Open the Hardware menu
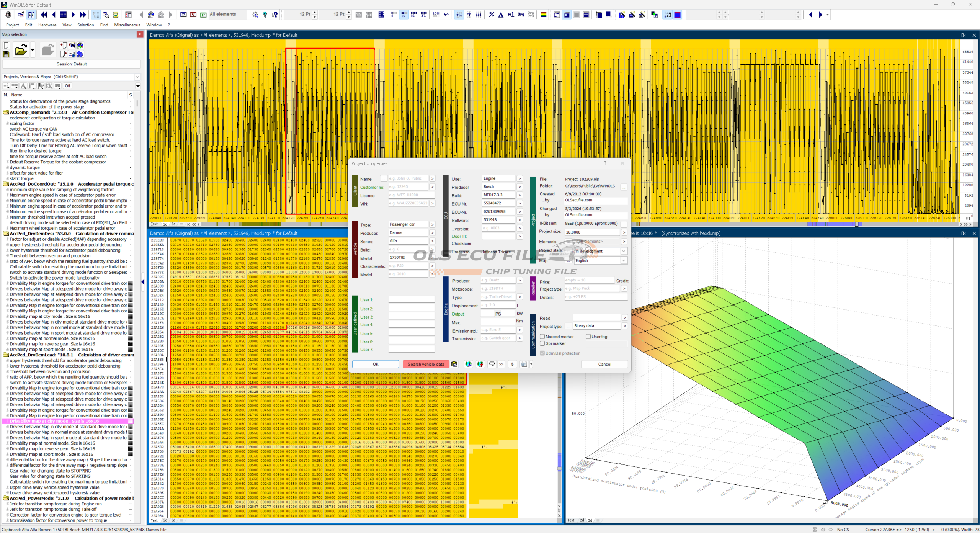 pyautogui.click(x=47, y=25)
